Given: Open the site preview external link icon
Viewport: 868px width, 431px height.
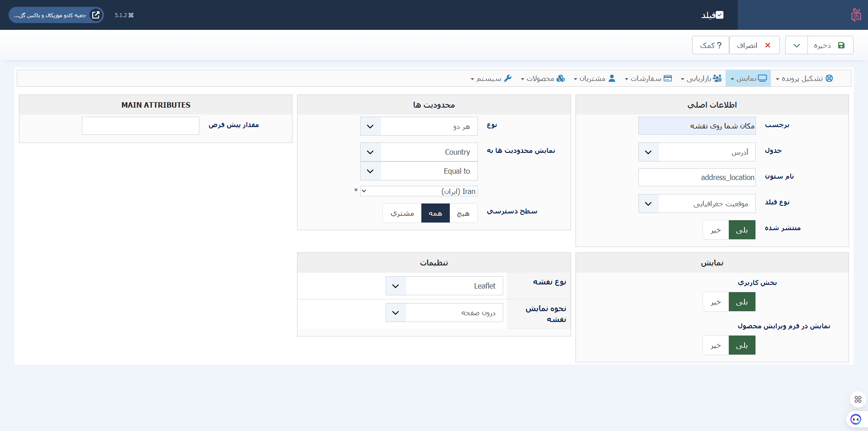Looking at the screenshot, I should 96,15.
